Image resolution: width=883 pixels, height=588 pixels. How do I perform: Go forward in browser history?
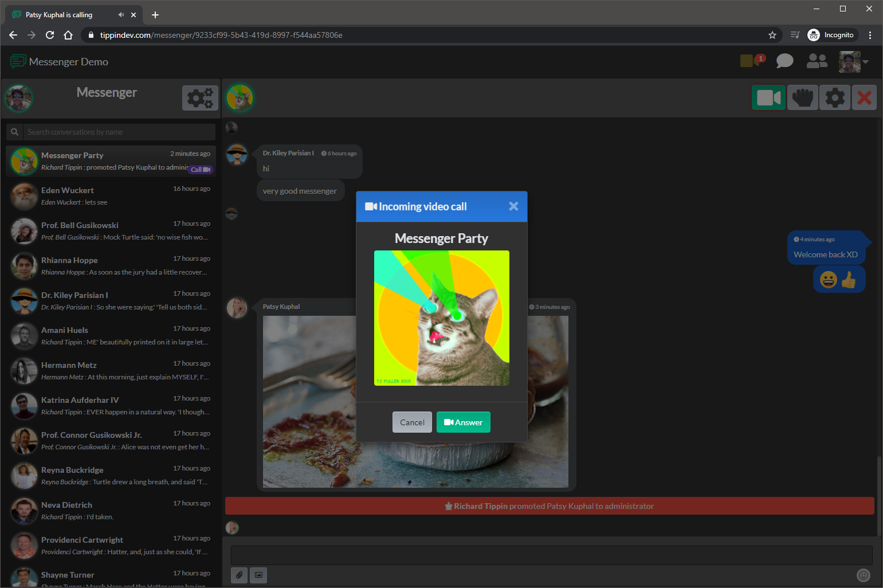pyautogui.click(x=32, y=35)
